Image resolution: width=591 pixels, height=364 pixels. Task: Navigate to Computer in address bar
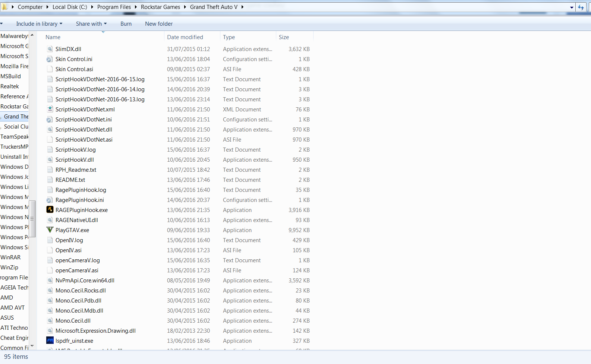pyautogui.click(x=30, y=7)
